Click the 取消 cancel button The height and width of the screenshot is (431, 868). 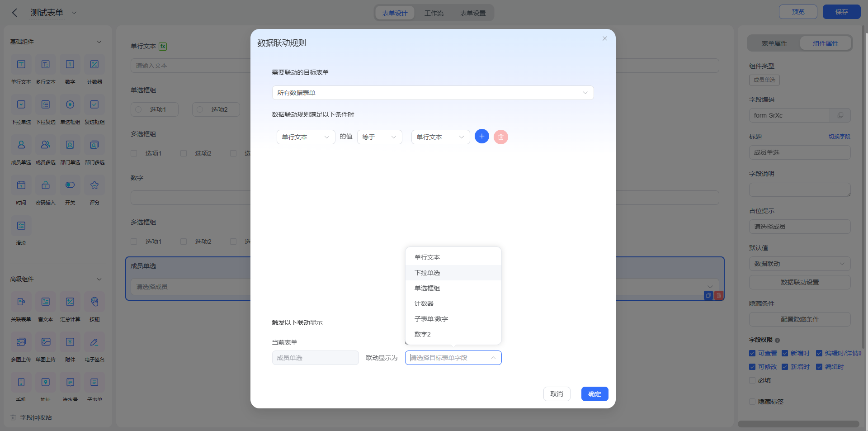tap(557, 394)
